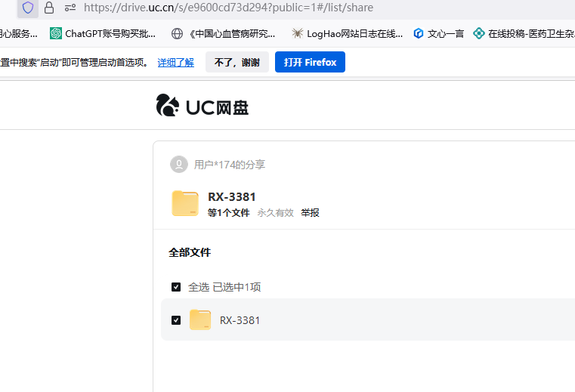
Task: Click the 举报 report link
Action: click(310, 213)
